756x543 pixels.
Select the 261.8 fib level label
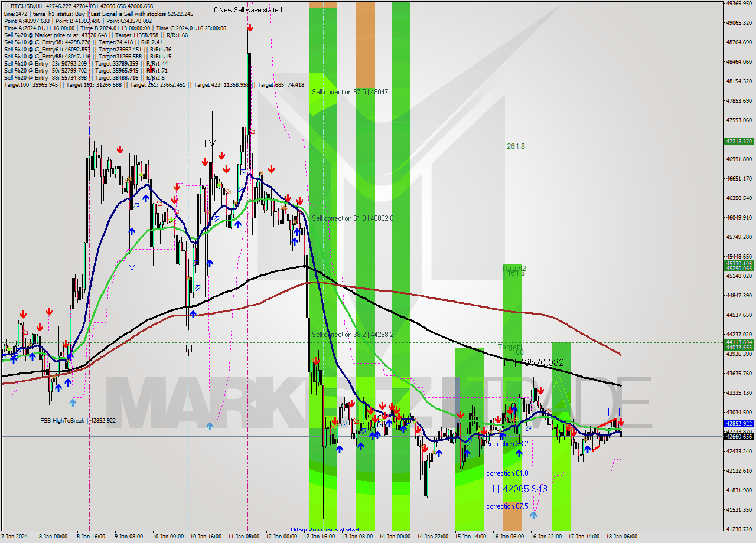pyautogui.click(x=516, y=146)
